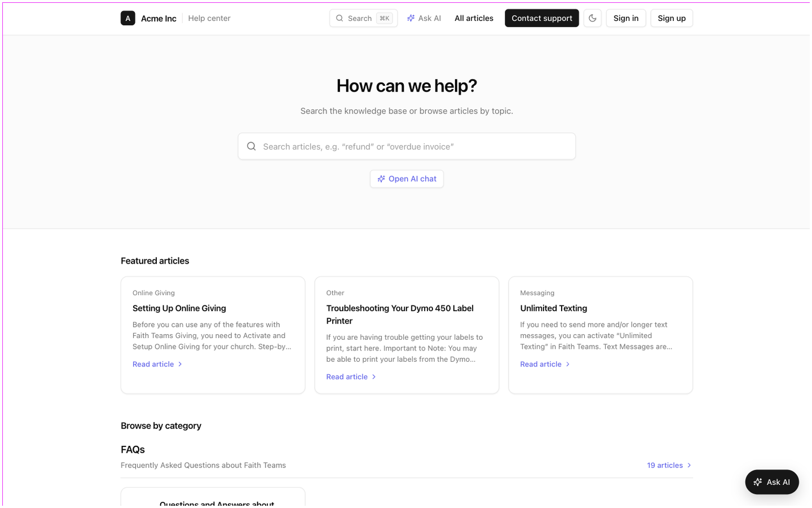Click the Contact support button
This screenshot has height=508, width=812.
pyautogui.click(x=542, y=18)
